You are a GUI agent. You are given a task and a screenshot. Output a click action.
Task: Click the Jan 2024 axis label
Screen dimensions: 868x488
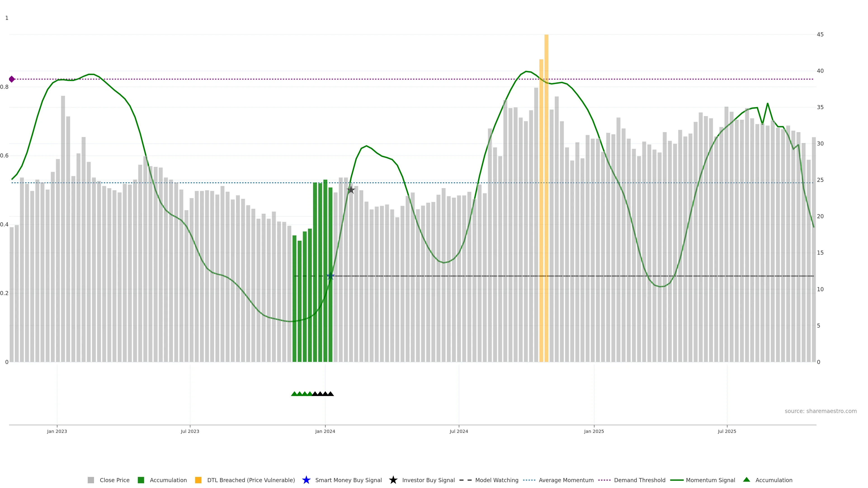click(x=325, y=432)
